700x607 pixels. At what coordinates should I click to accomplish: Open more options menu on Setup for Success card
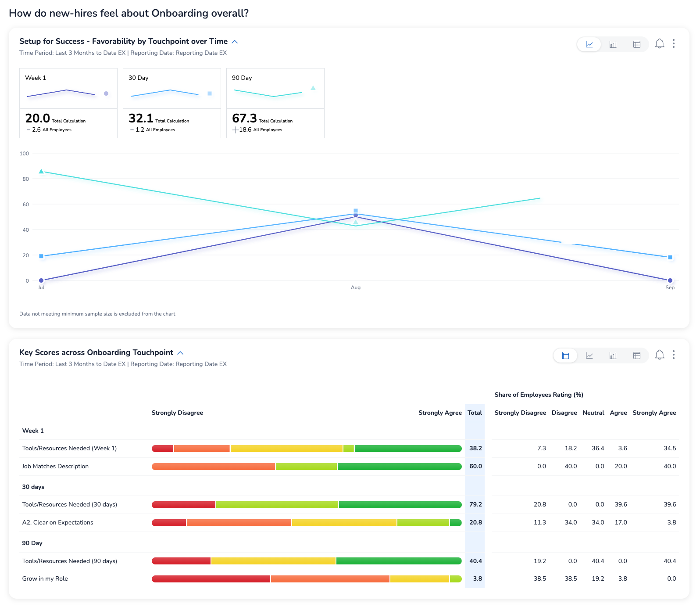(674, 43)
